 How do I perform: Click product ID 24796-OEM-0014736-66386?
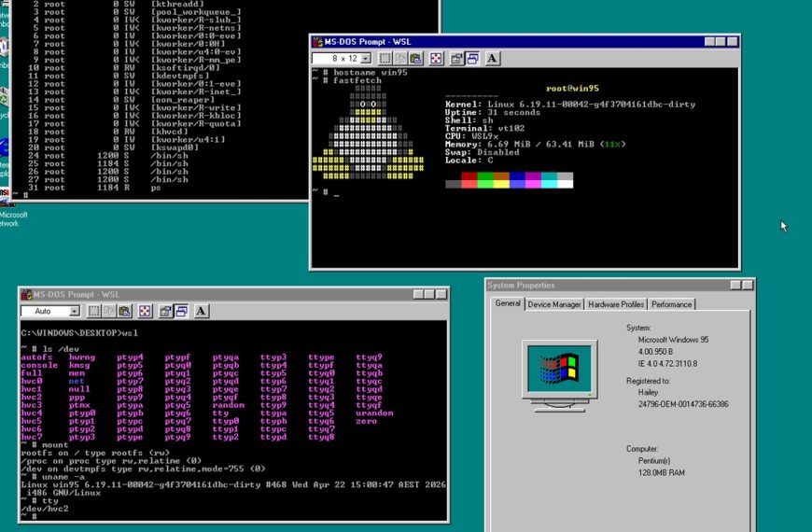click(683, 404)
